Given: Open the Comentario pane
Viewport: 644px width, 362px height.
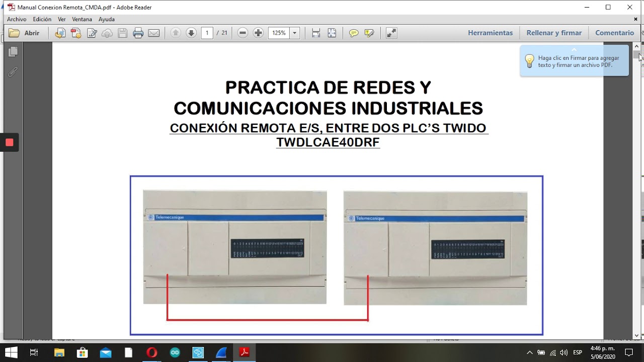Looking at the screenshot, I should pyautogui.click(x=614, y=33).
